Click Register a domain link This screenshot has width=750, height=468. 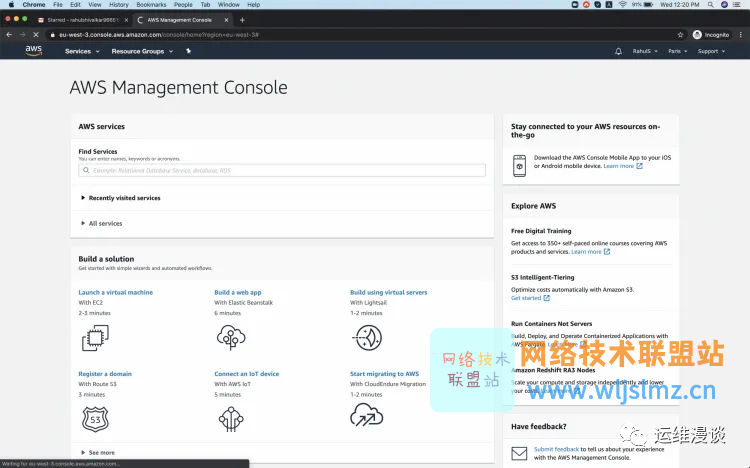(x=105, y=374)
